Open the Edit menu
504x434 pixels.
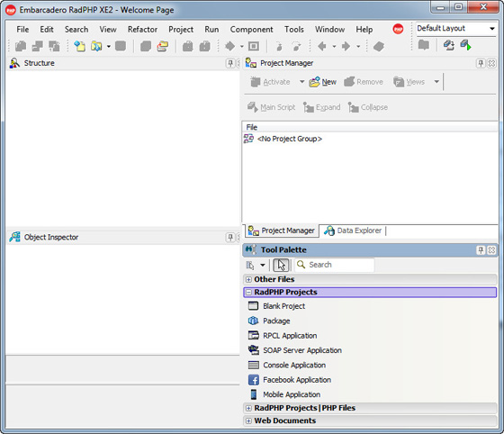click(47, 30)
